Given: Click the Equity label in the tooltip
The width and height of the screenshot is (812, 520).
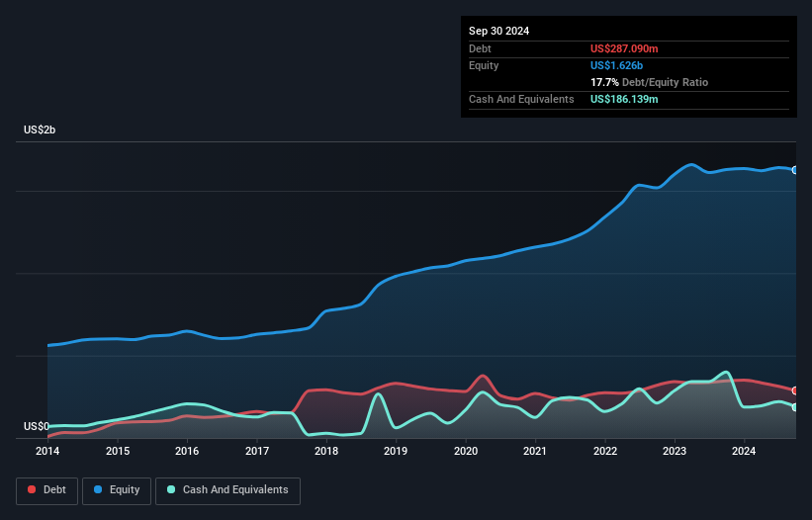Looking at the screenshot, I should click(484, 65).
